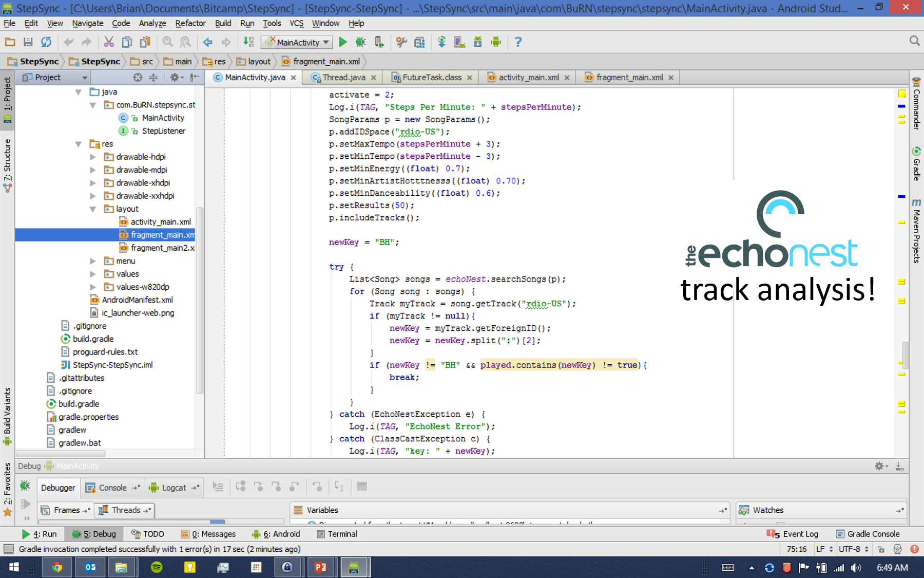Open the Event Log

tap(793, 534)
